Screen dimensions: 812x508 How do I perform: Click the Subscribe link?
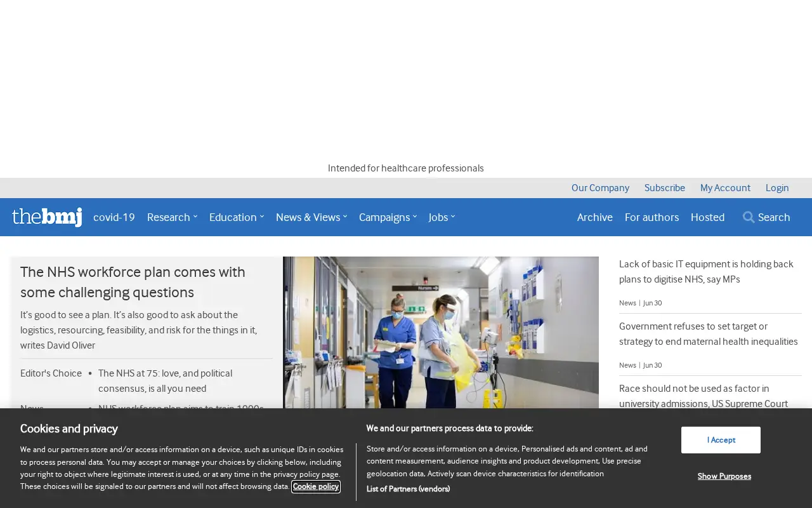pyautogui.click(x=665, y=188)
